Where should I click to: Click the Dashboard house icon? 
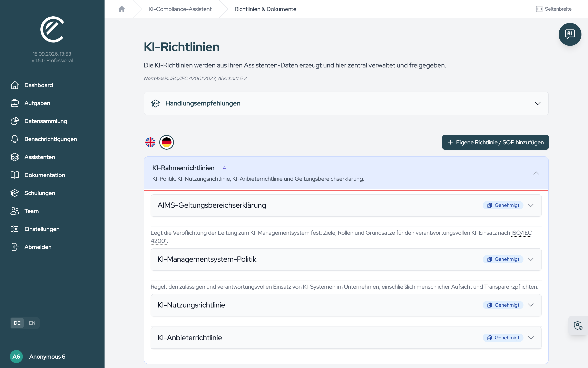(x=14, y=85)
